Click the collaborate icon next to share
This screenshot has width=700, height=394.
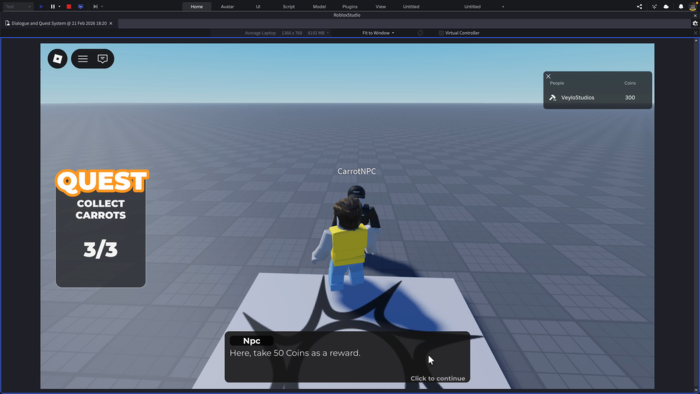(x=654, y=7)
